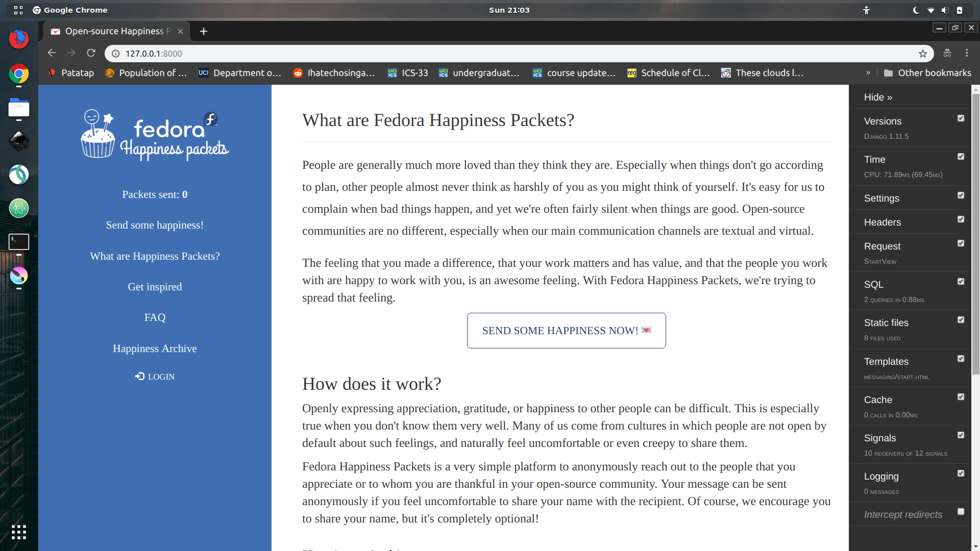Open the Chrome three-dot menu
The image size is (980, 551).
(967, 53)
